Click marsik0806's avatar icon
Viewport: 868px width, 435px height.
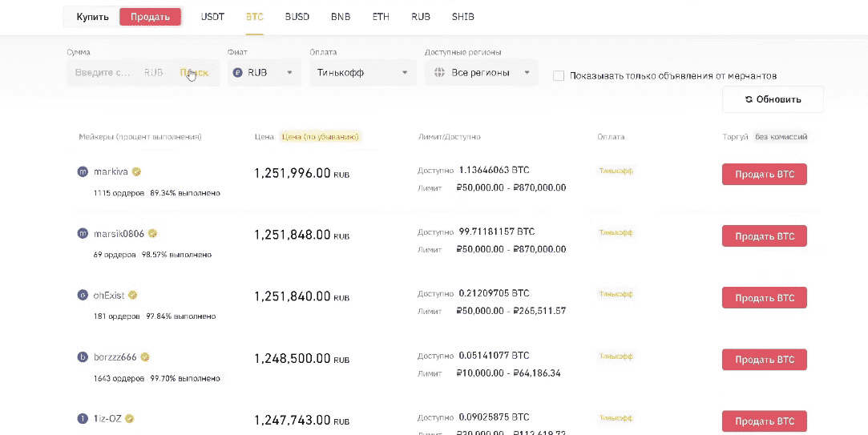[83, 234]
